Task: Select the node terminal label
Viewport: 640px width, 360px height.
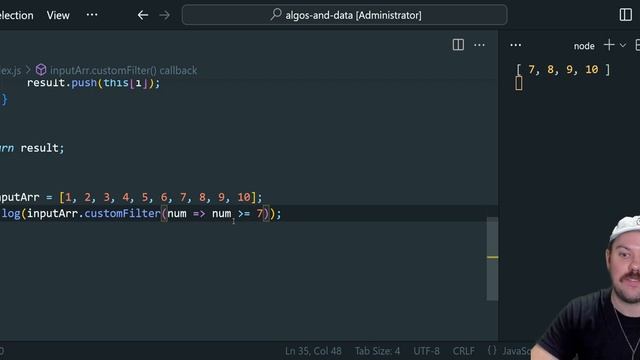Action: (x=584, y=46)
